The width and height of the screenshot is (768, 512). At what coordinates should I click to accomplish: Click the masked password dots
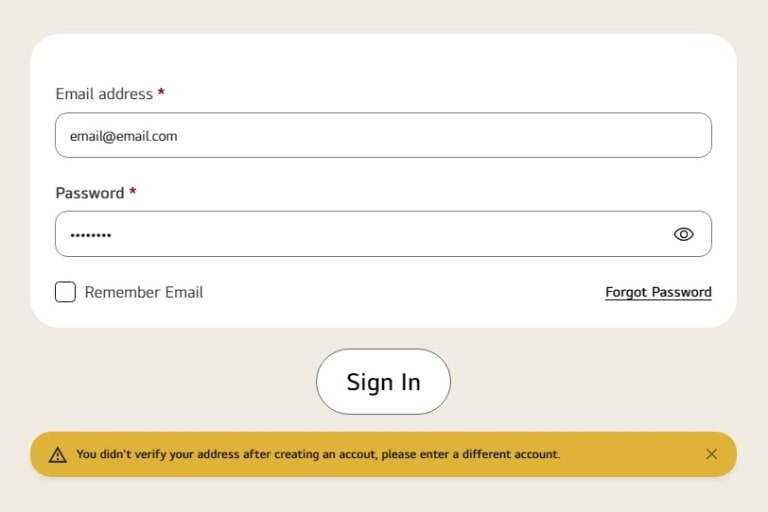(x=90, y=235)
